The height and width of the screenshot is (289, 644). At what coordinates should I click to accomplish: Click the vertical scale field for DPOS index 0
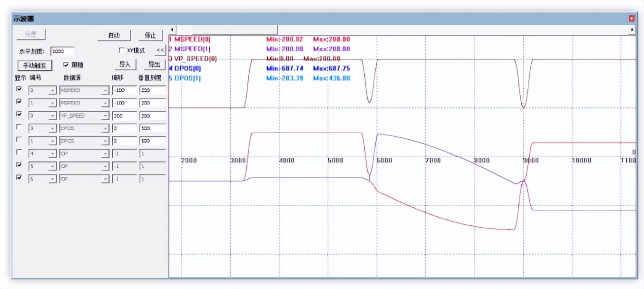(x=152, y=129)
